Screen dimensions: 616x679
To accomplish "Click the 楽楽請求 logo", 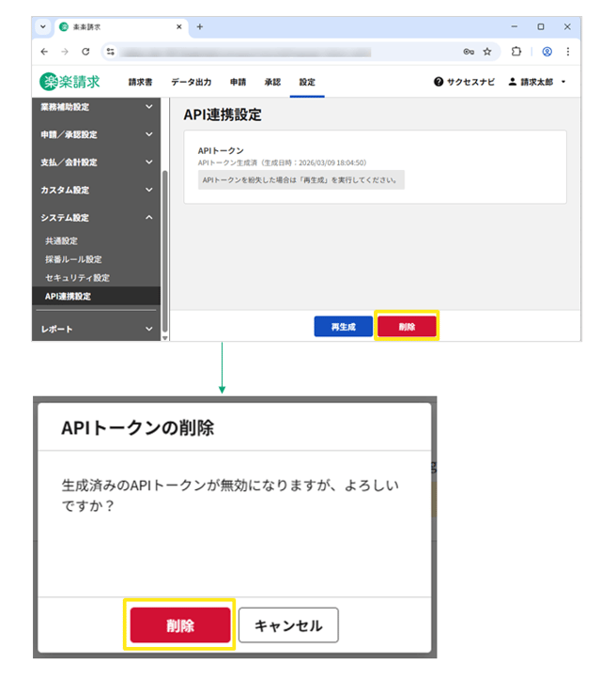I will click(69, 82).
